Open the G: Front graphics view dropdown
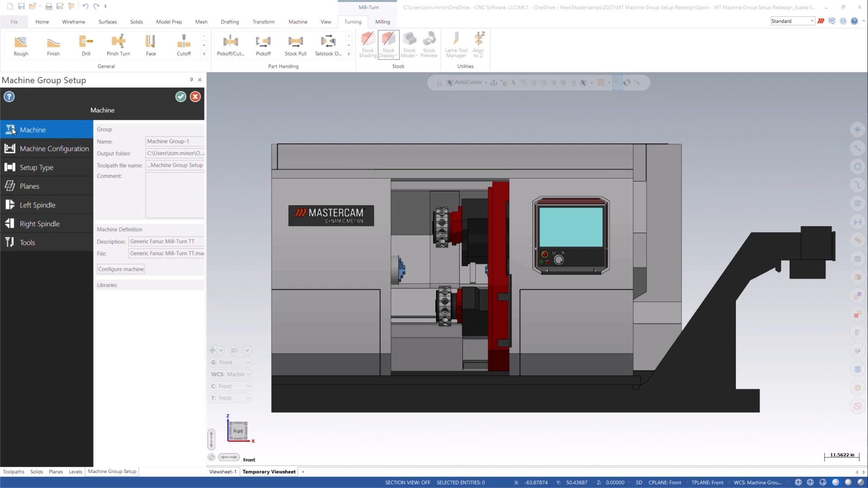 230,362
